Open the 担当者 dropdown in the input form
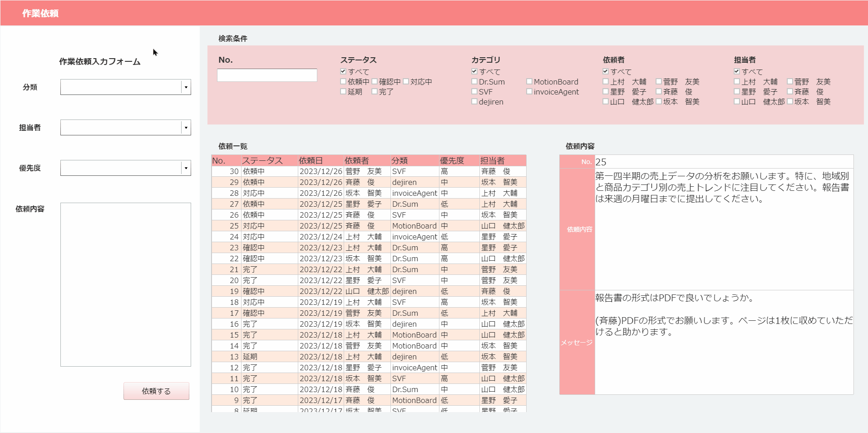The image size is (868, 433). 185,127
